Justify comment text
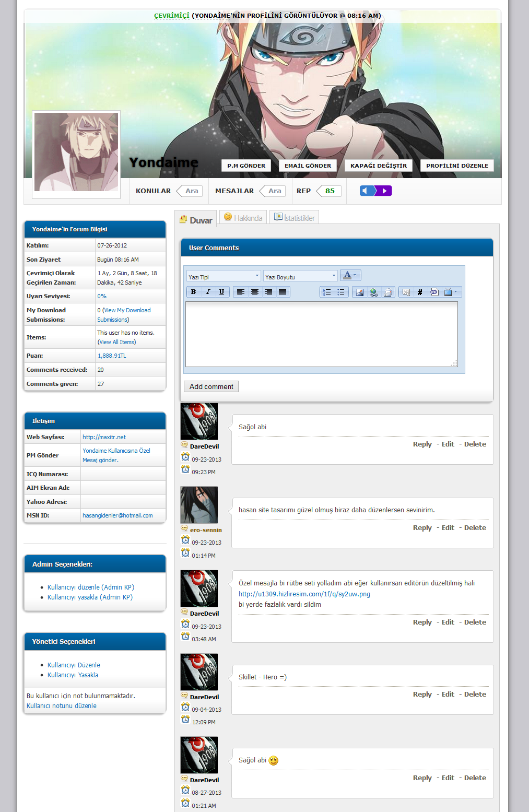529x812 pixels. click(x=283, y=292)
